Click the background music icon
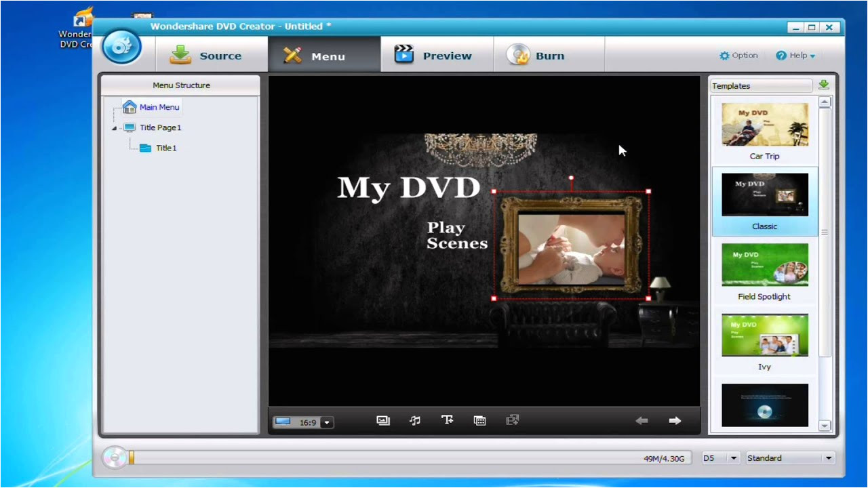The width and height of the screenshot is (868, 488). tap(415, 420)
